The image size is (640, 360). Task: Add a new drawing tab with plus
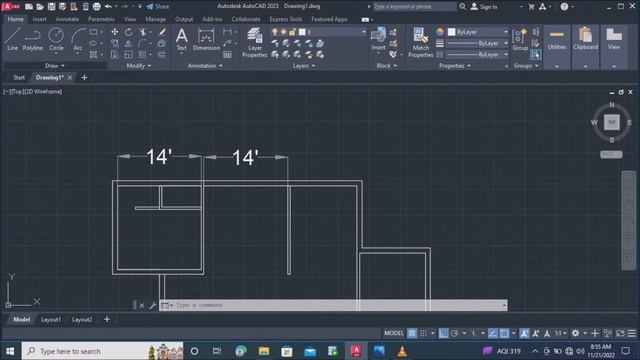tap(84, 78)
